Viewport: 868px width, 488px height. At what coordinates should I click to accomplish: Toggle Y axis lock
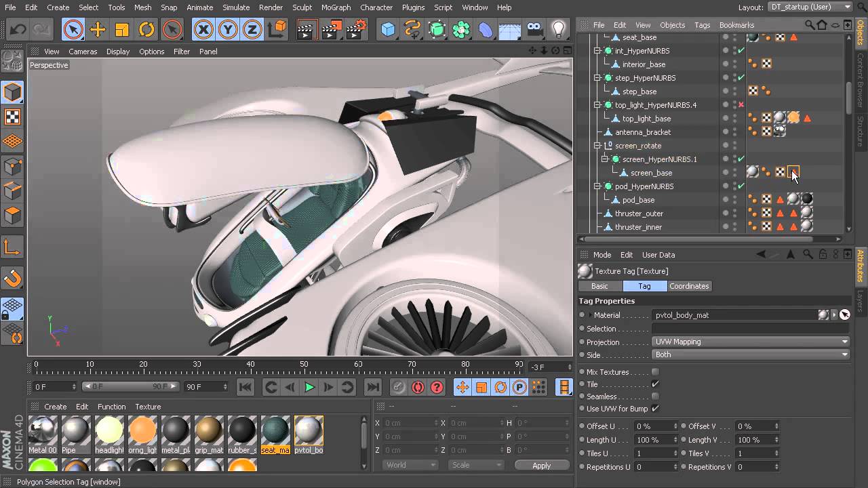click(228, 29)
